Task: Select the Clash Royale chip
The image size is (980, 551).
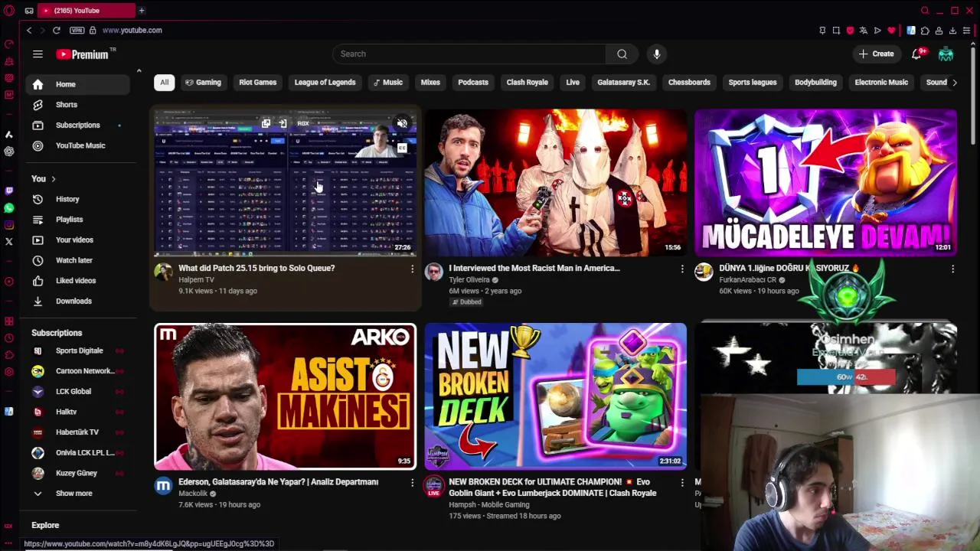Action: (527, 83)
